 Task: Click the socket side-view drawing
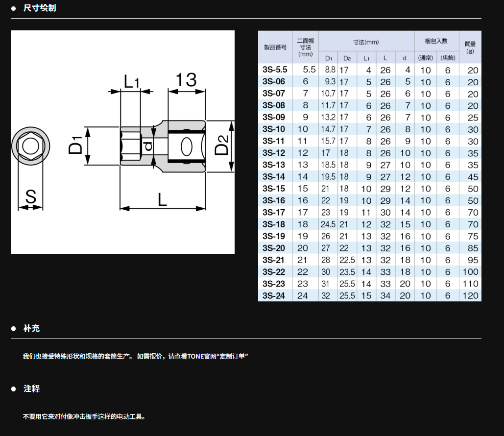tap(163, 146)
